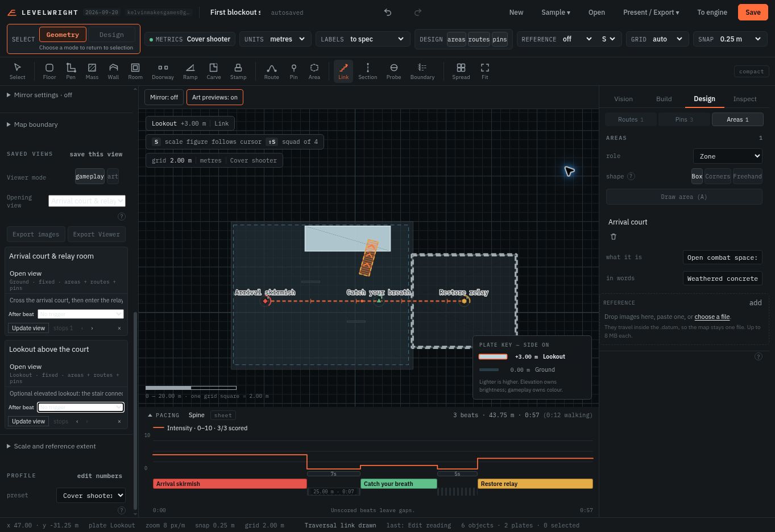Delete Arrival court with trash icon
The width and height of the screenshot is (775, 532).
click(x=614, y=236)
